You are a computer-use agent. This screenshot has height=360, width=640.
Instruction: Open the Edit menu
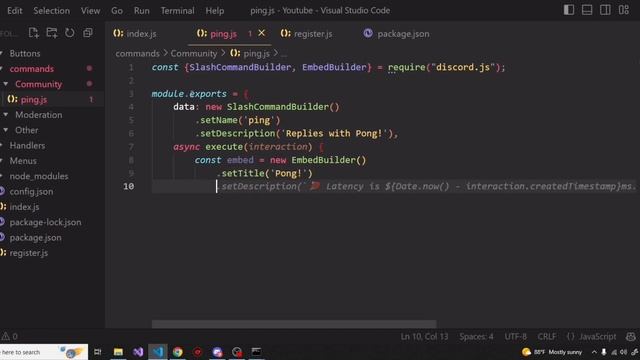(x=15, y=11)
